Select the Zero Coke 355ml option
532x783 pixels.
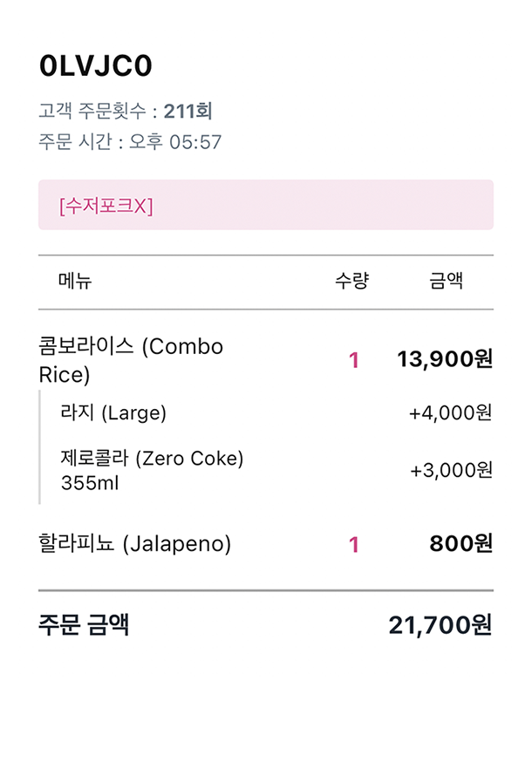coord(152,469)
